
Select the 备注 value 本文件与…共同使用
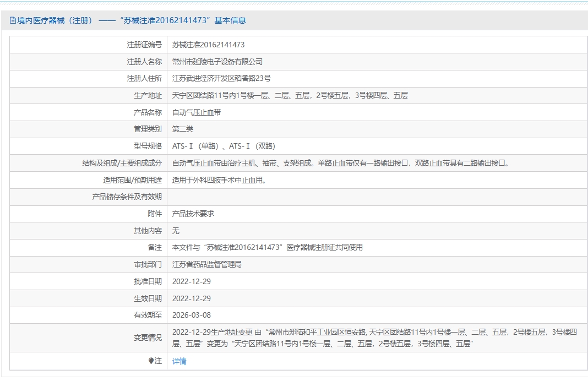click(x=268, y=248)
